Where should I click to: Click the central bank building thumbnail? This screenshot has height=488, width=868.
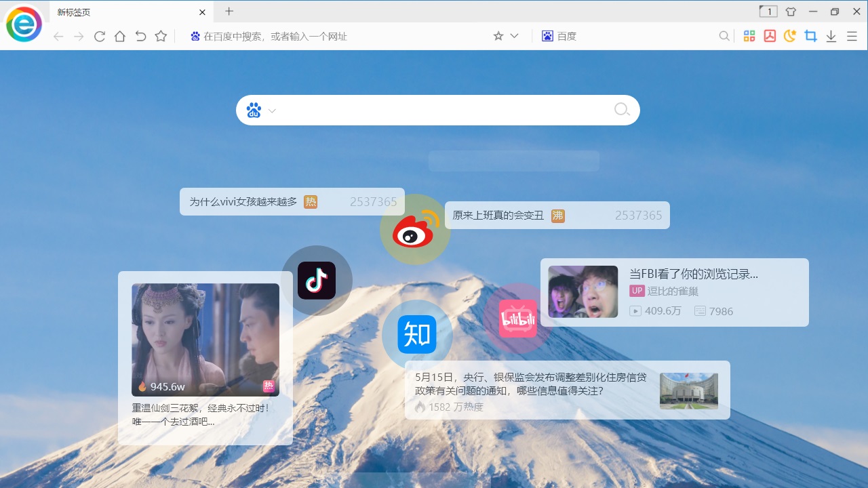coord(689,390)
